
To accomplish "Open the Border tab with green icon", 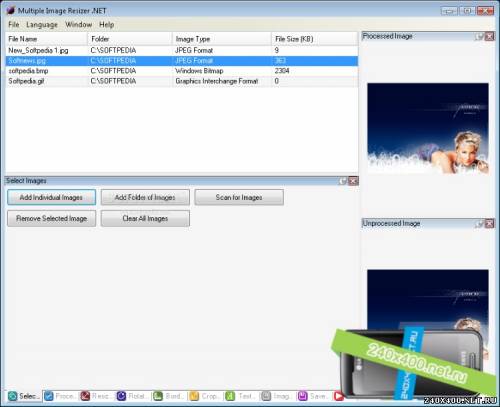I will tap(169, 396).
